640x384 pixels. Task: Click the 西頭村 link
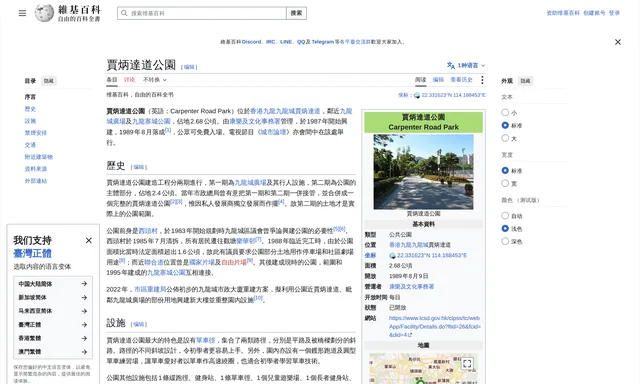click(x=148, y=231)
